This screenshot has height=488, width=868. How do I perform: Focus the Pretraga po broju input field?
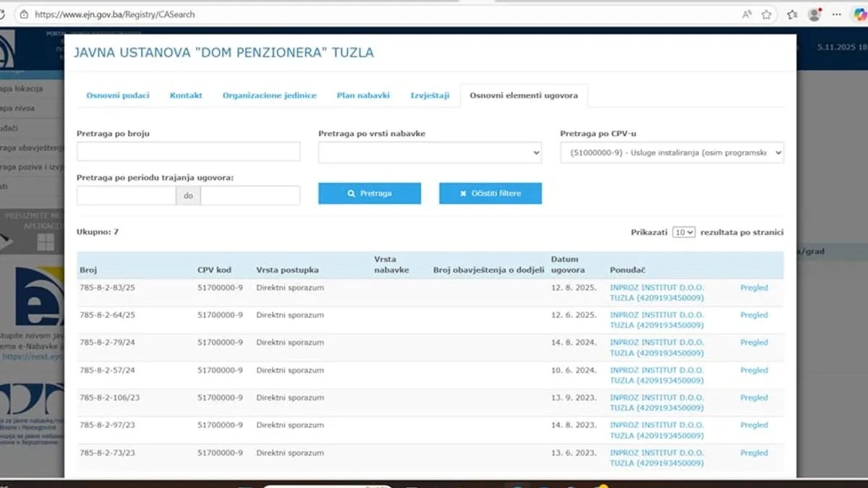click(x=188, y=152)
